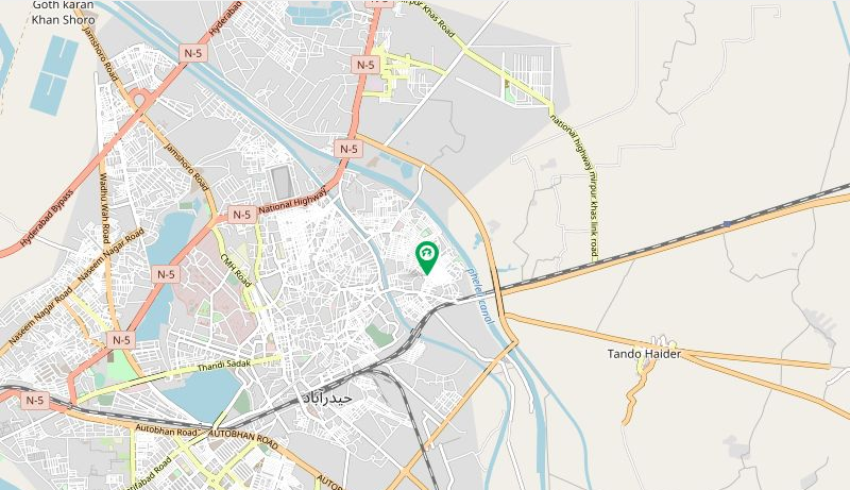
Task: Click the Goth karan Khan Shoro label
Action: click(x=63, y=12)
